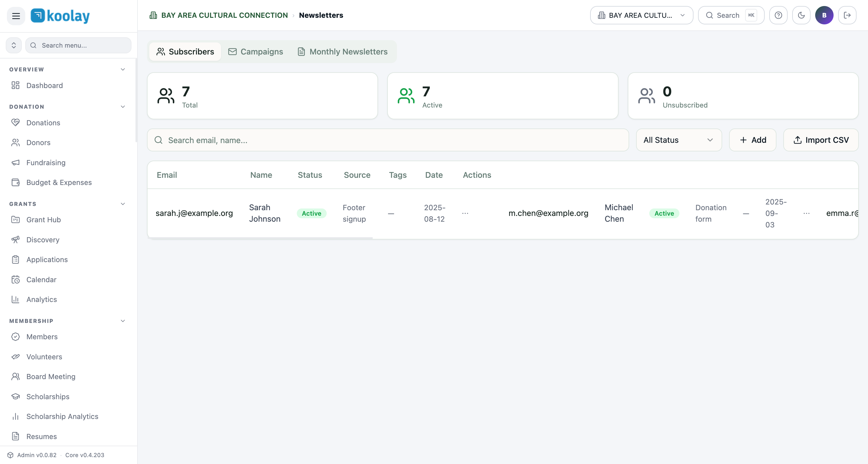
Task: Focus the Search email, name field
Action: 388,140
